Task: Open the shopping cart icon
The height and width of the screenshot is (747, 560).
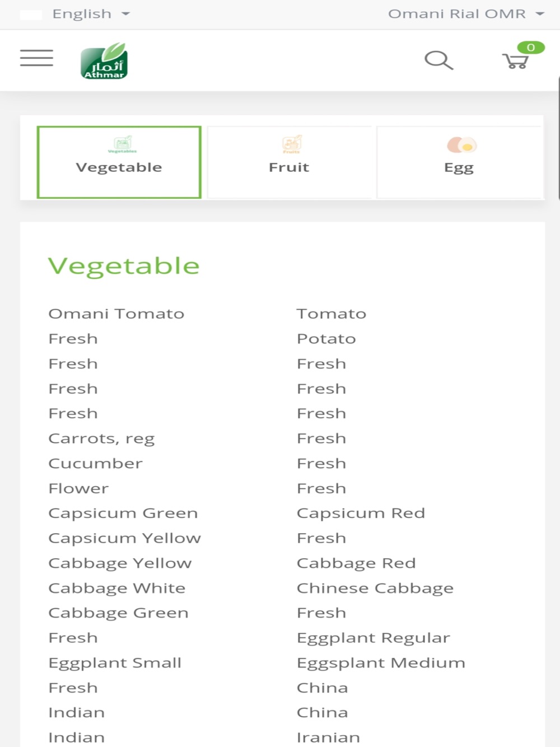Action: pyautogui.click(x=515, y=61)
